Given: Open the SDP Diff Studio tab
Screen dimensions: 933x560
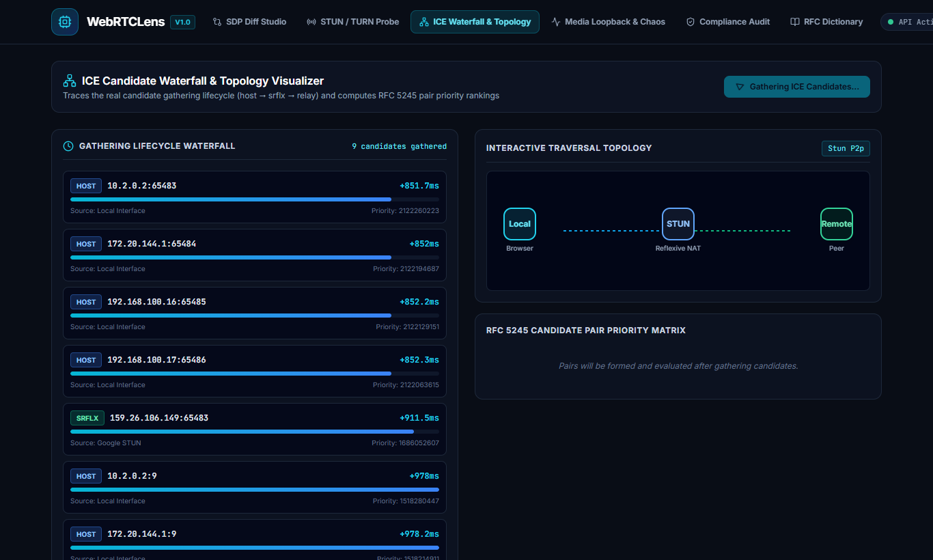Looking at the screenshot, I should pyautogui.click(x=249, y=22).
